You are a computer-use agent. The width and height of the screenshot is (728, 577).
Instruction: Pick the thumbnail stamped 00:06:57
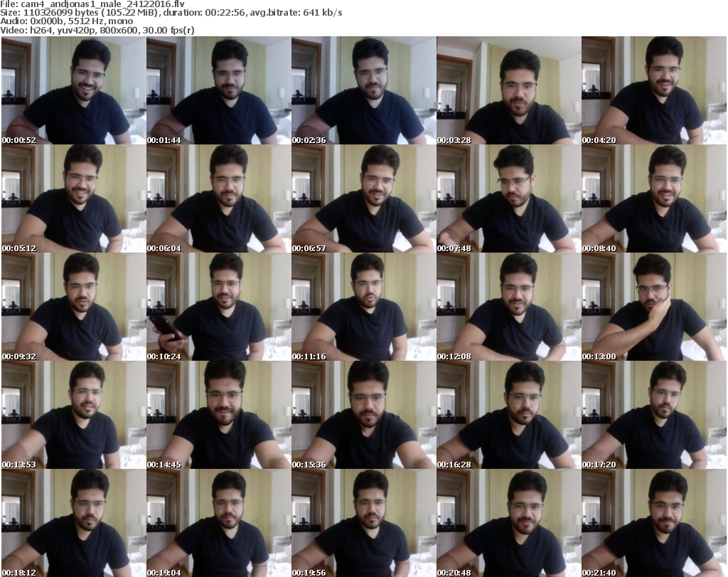(363, 198)
